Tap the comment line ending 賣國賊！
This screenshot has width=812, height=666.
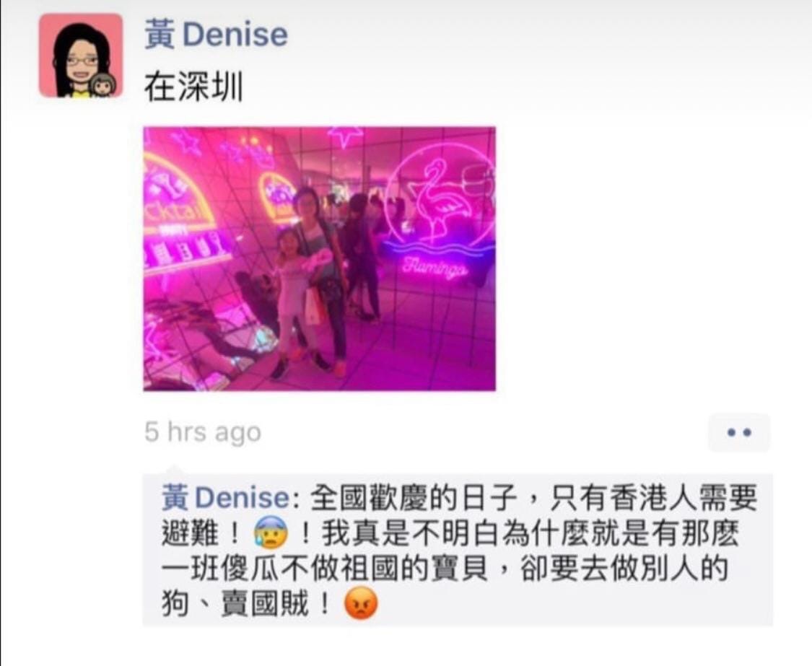pos(269,604)
